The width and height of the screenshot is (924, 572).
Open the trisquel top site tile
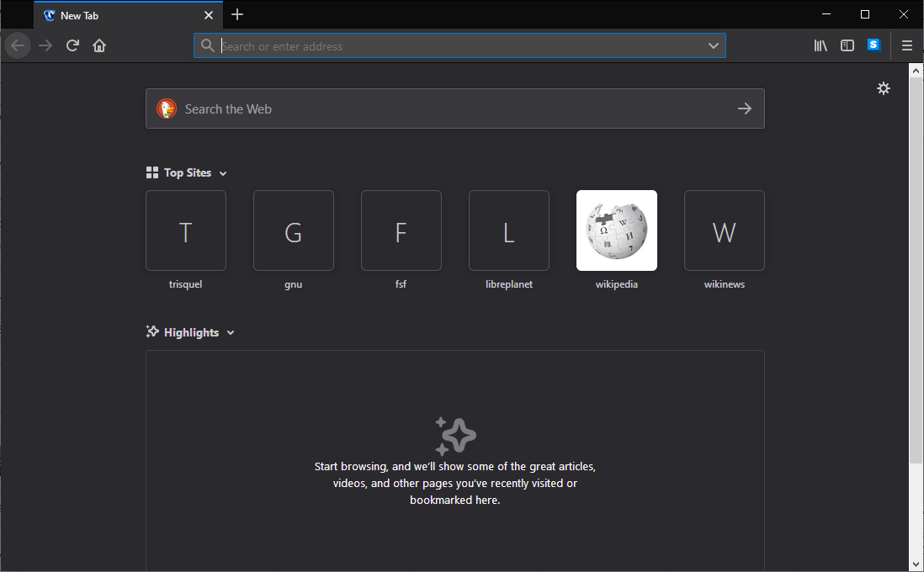pyautogui.click(x=186, y=230)
